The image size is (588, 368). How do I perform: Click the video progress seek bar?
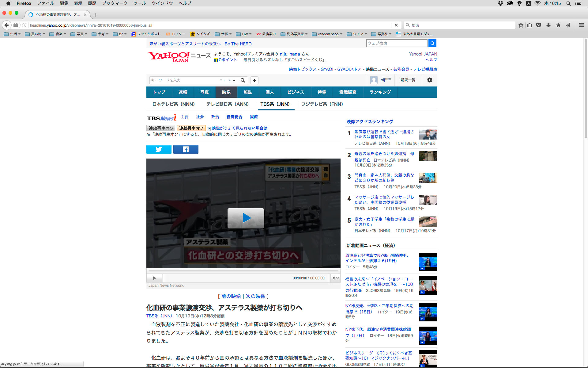pyautogui.click(x=243, y=271)
